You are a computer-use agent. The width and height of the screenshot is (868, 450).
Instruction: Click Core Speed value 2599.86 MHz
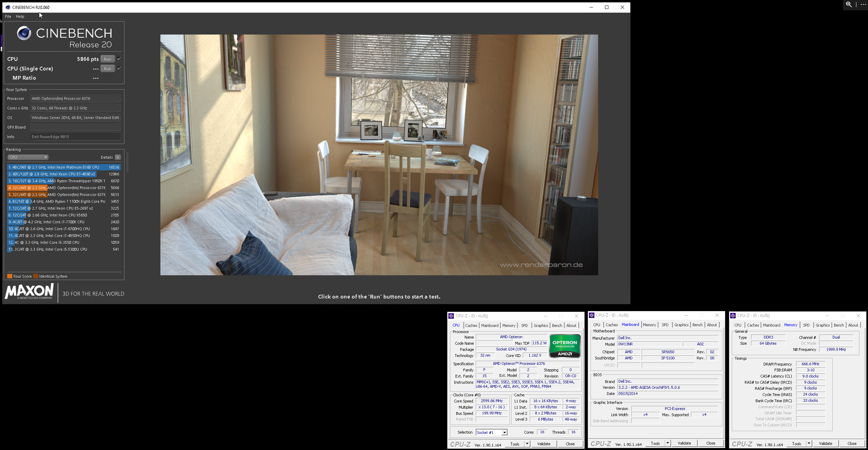[492, 401]
